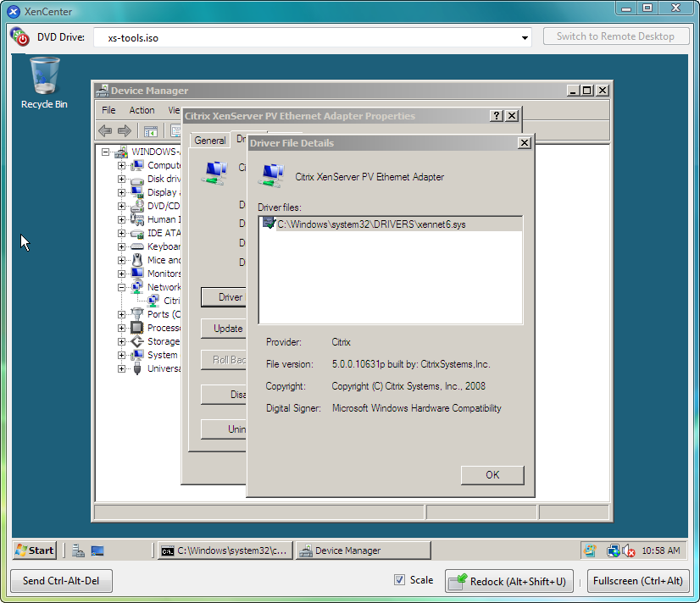Image resolution: width=700 pixels, height=603 pixels.
Task: Switch to the General tab
Action: (x=209, y=141)
